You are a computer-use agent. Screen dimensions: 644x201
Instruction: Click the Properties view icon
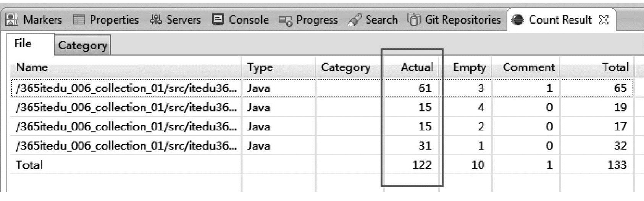(79, 20)
